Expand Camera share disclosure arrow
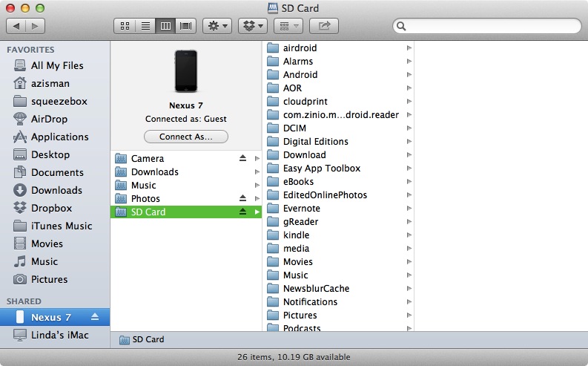The height and width of the screenshot is (366, 588). click(x=257, y=158)
